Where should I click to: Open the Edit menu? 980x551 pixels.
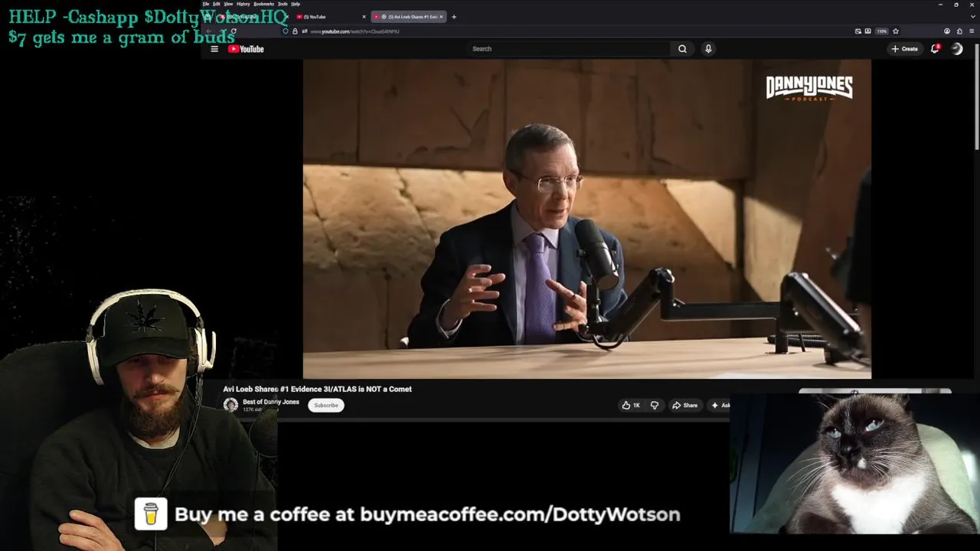click(217, 4)
